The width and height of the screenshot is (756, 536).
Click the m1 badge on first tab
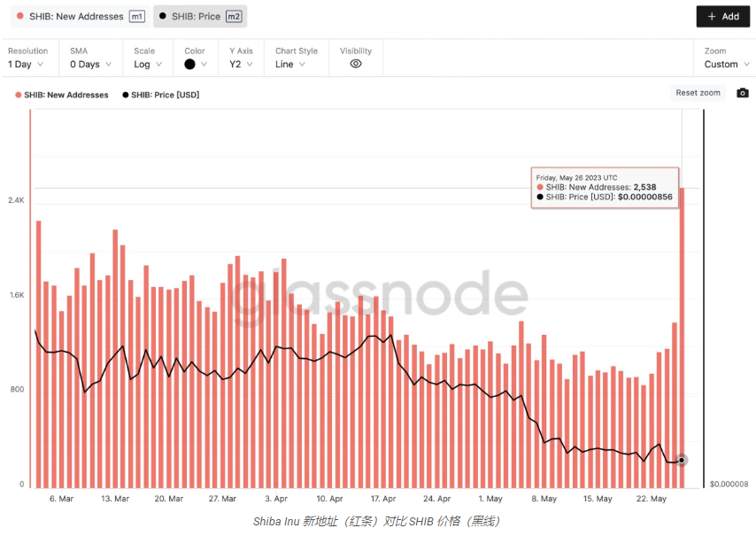137,17
